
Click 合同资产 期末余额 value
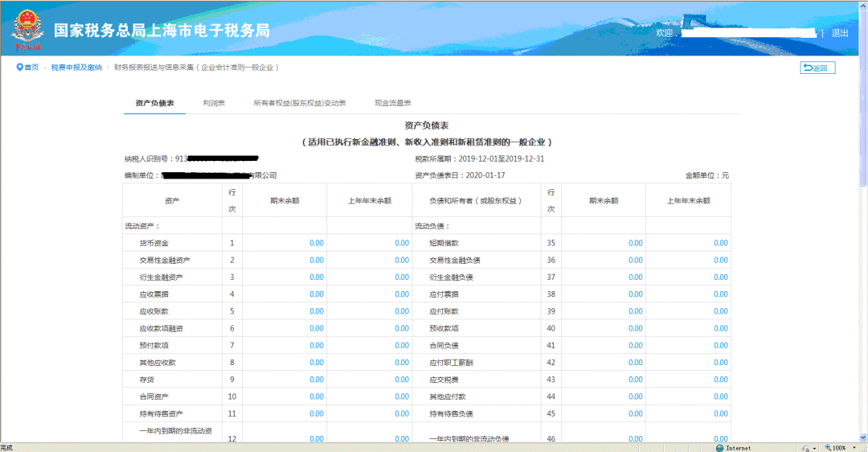click(x=317, y=397)
